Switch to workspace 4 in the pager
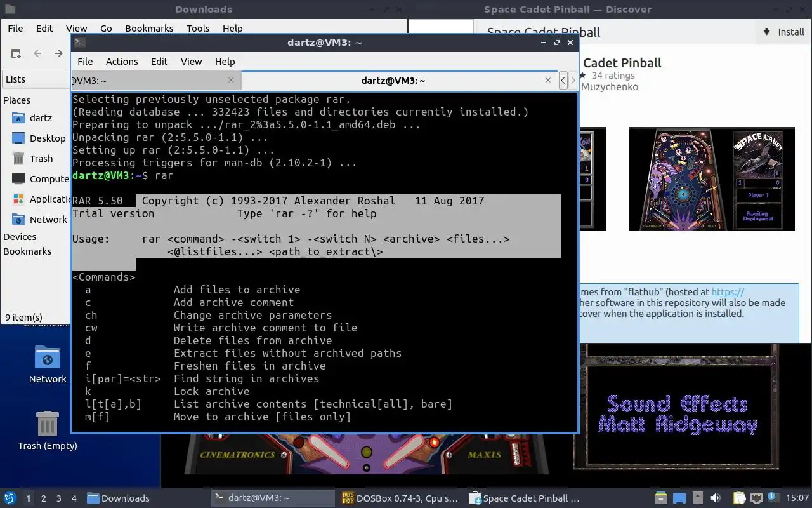 [x=74, y=498]
